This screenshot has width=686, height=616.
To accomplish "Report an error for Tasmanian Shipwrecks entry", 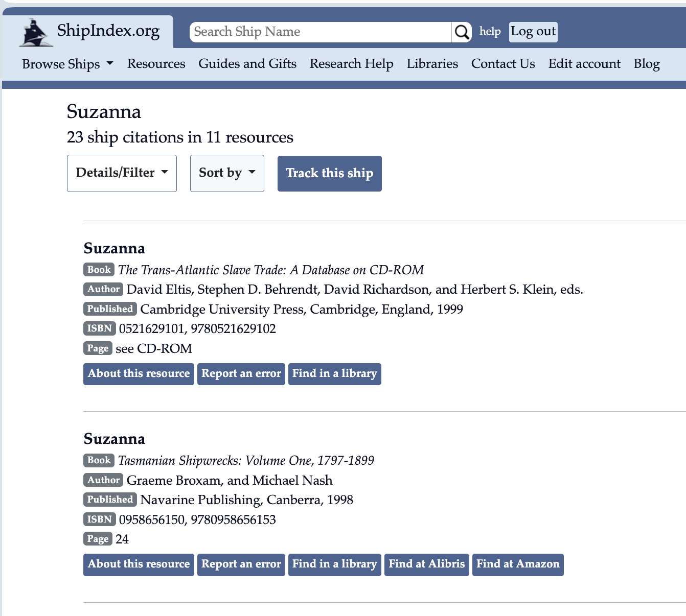I will click(241, 564).
